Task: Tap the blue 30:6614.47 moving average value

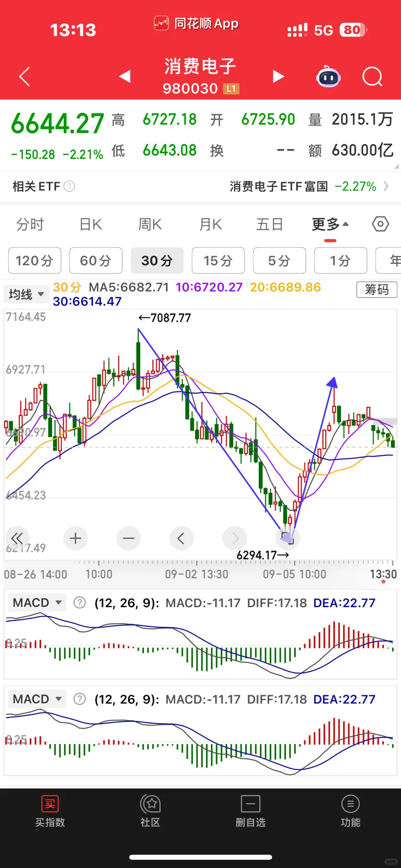Action: 87,301
